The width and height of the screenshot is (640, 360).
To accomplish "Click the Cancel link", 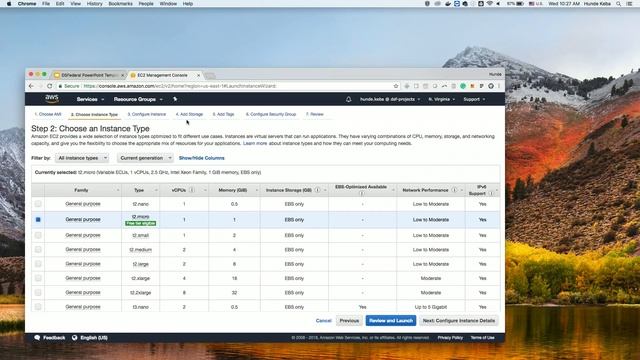I will (324, 320).
